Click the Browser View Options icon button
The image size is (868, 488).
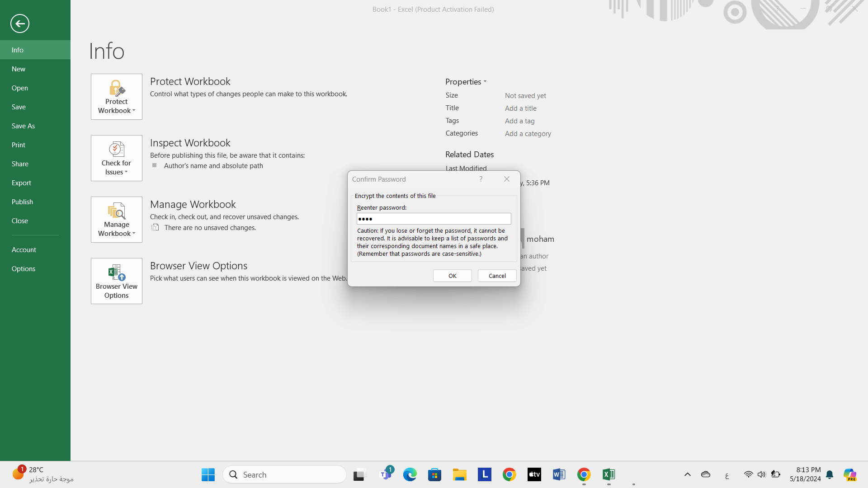pos(117,281)
